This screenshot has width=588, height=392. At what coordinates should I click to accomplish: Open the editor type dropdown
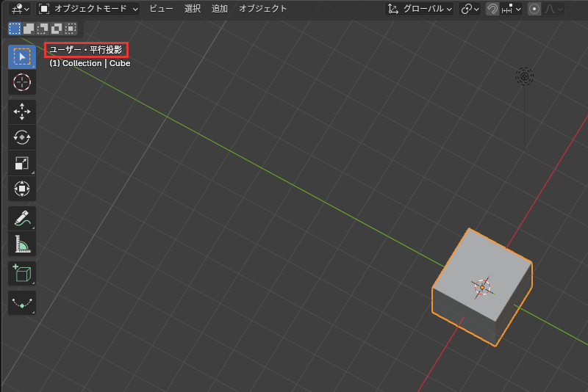point(20,9)
